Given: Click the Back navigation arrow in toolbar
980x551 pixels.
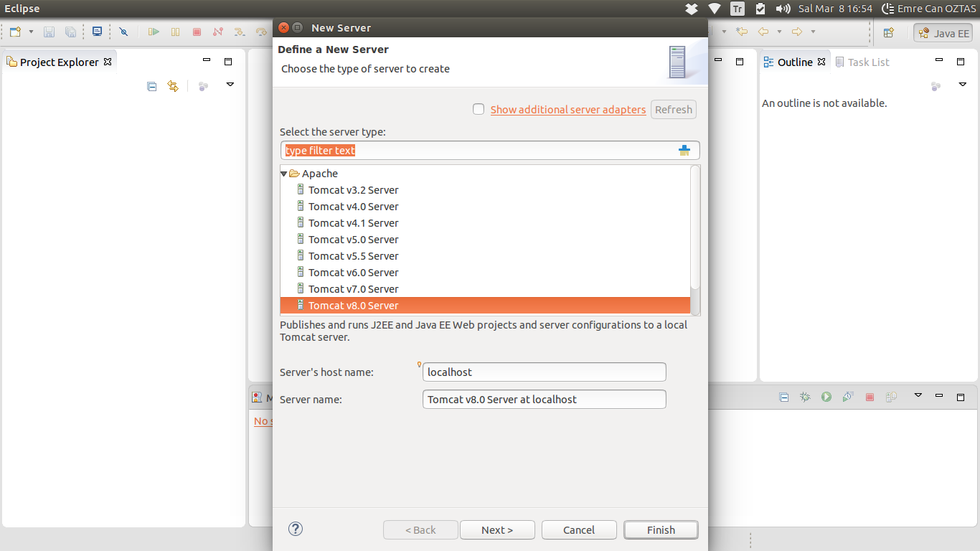Looking at the screenshot, I should pyautogui.click(x=763, y=32).
